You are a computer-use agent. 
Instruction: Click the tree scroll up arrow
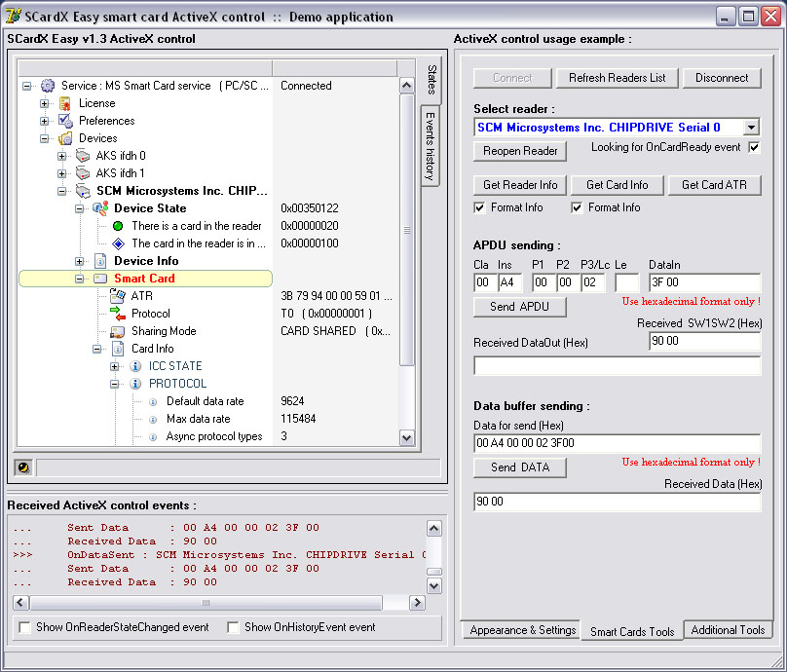point(407,86)
